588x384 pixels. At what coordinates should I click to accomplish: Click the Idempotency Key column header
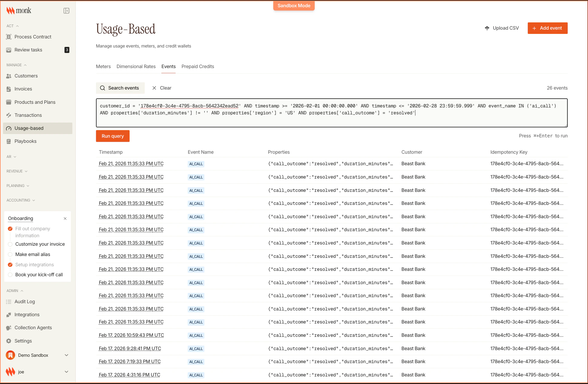pos(509,152)
